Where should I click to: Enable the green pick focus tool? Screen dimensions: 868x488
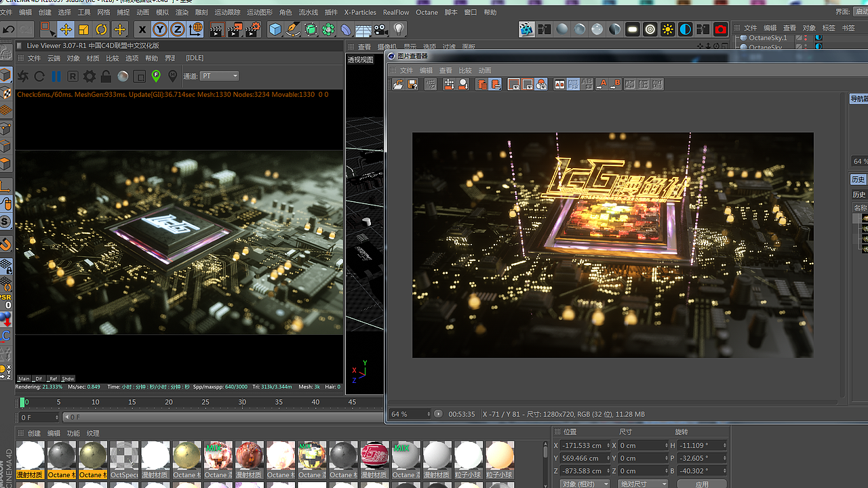point(156,76)
